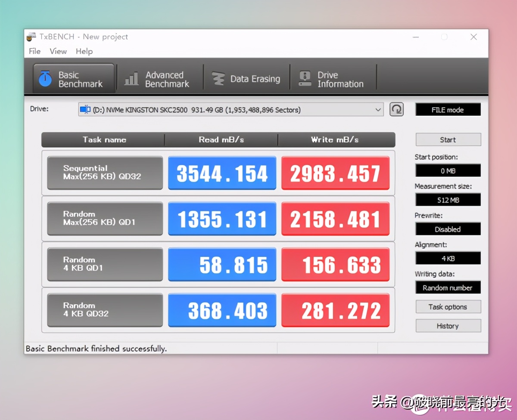
Task: Click the Sequential Max QD32 read result field
Action: pos(222,173)
